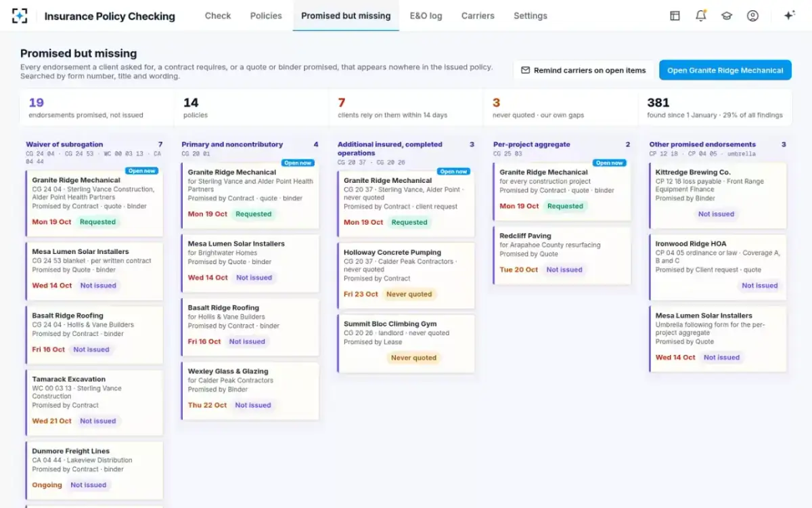The image size is (812, 508).
Task: Open the Kittredge Brewing Co. card
Action: coord(718,195)
